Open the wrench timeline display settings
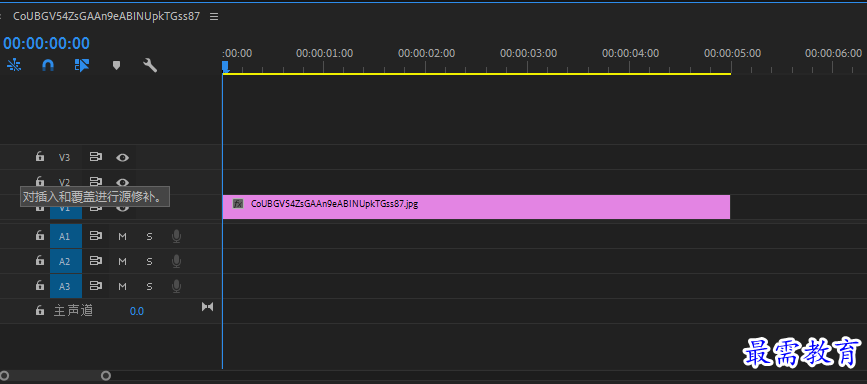867x384 pixels. coord(150,65)
